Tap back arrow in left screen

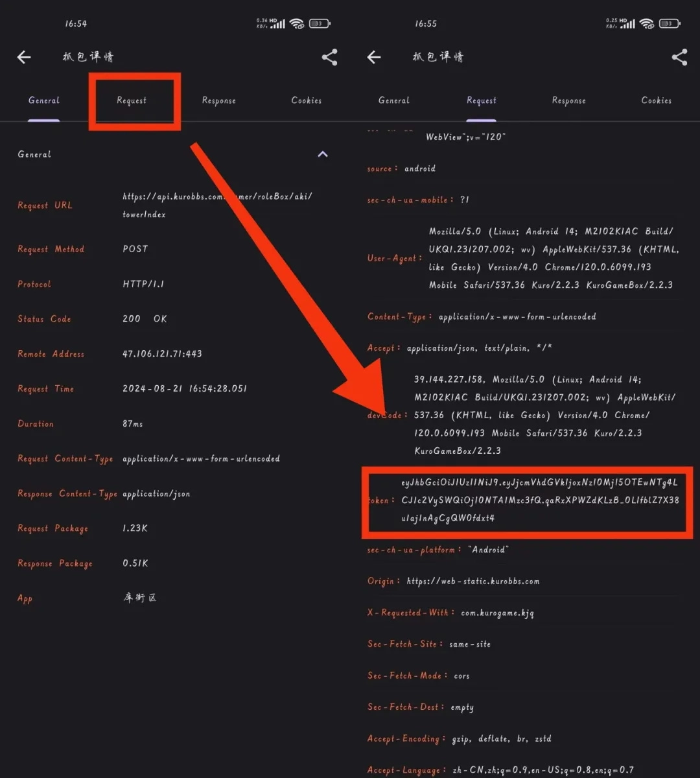(x=24, y=58)
